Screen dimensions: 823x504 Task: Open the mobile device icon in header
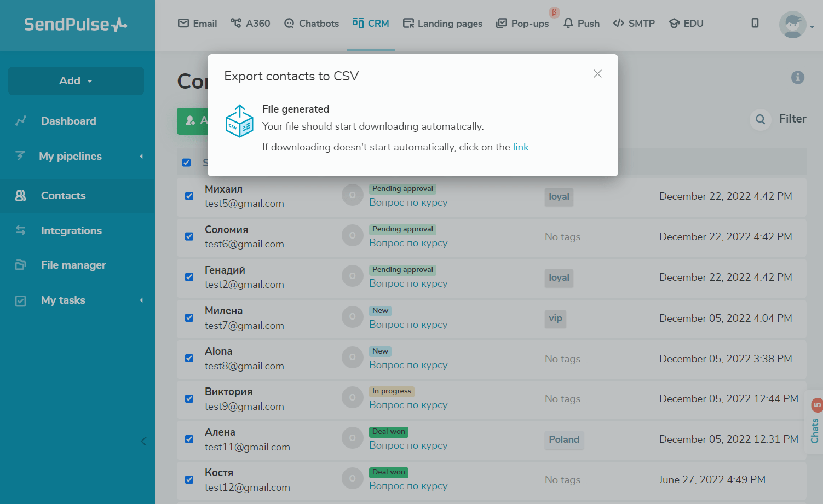(755, 23)
